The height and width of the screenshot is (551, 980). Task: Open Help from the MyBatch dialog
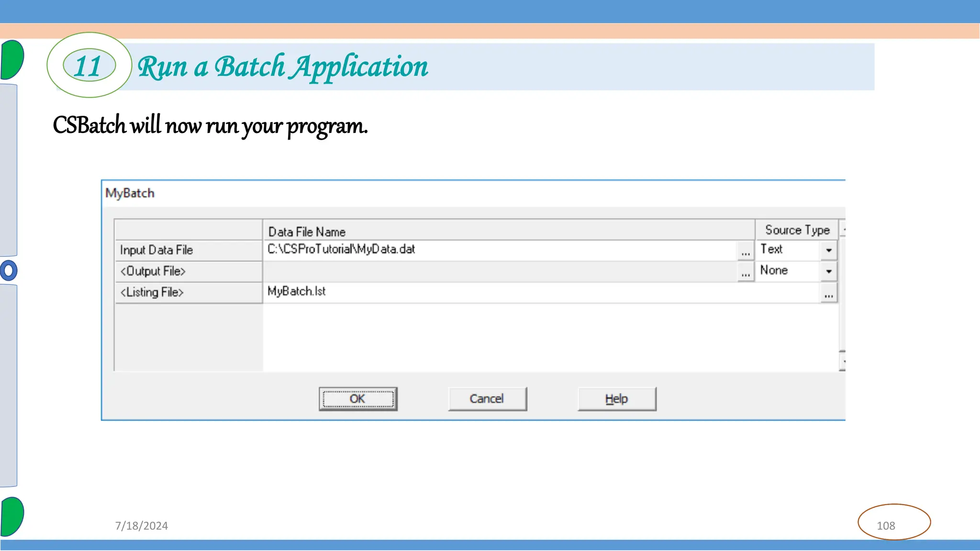tap(617, 399)
